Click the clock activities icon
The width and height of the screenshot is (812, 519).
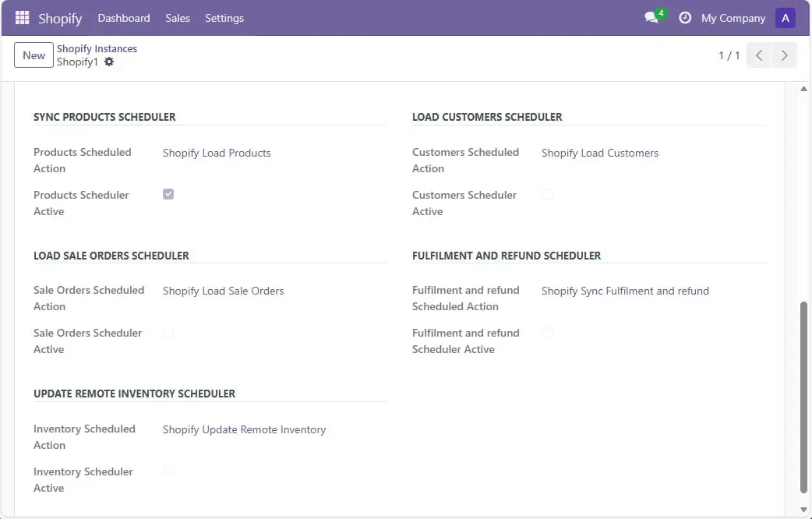tap(685, 18)
